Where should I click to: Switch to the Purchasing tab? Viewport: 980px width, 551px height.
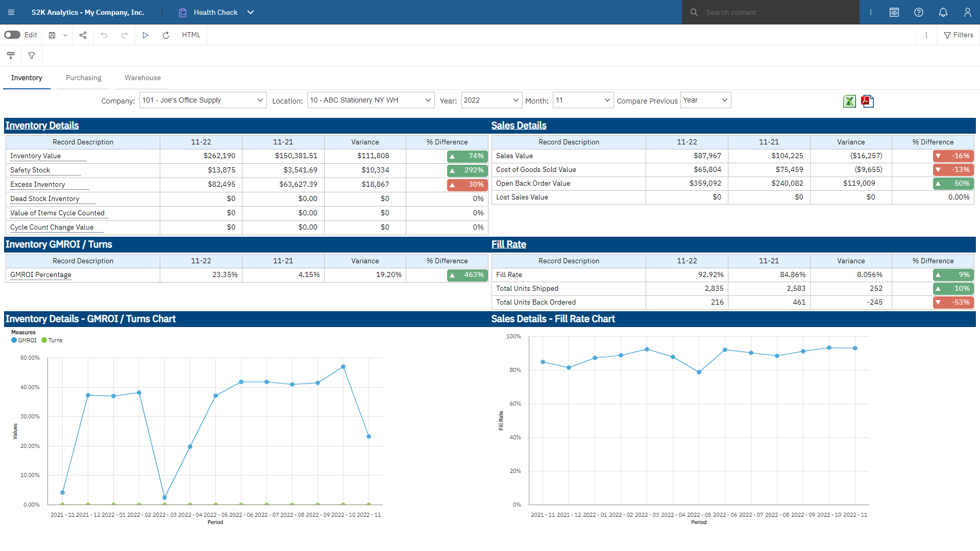pos(83,78)
